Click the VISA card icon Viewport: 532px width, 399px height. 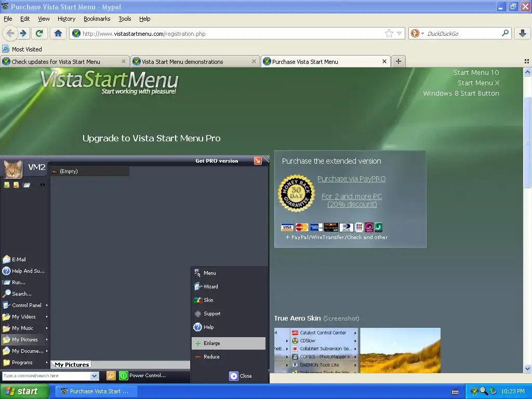click(287, 227)
